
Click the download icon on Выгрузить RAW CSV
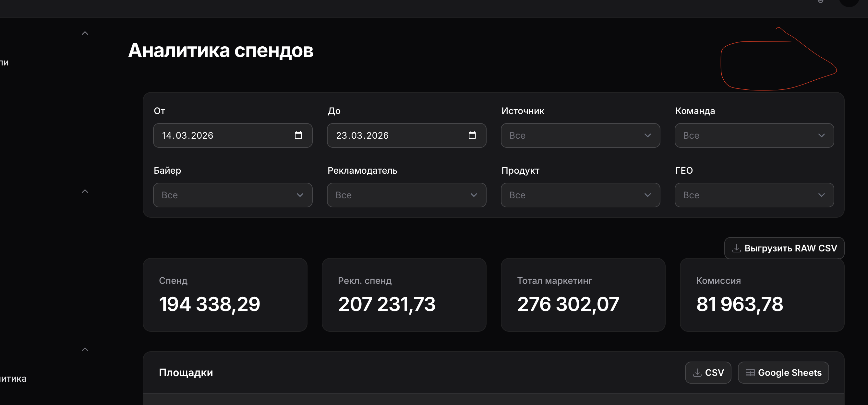coord(736,249)
